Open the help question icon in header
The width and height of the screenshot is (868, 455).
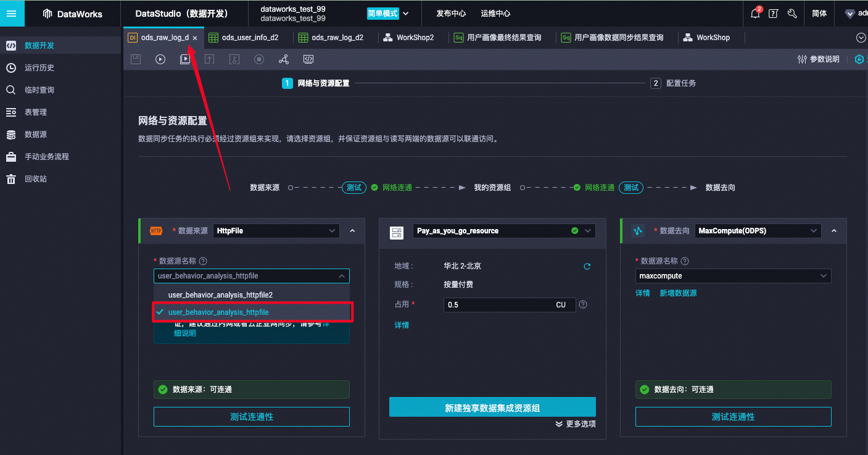pyautogui.click(x=773, y=14)
